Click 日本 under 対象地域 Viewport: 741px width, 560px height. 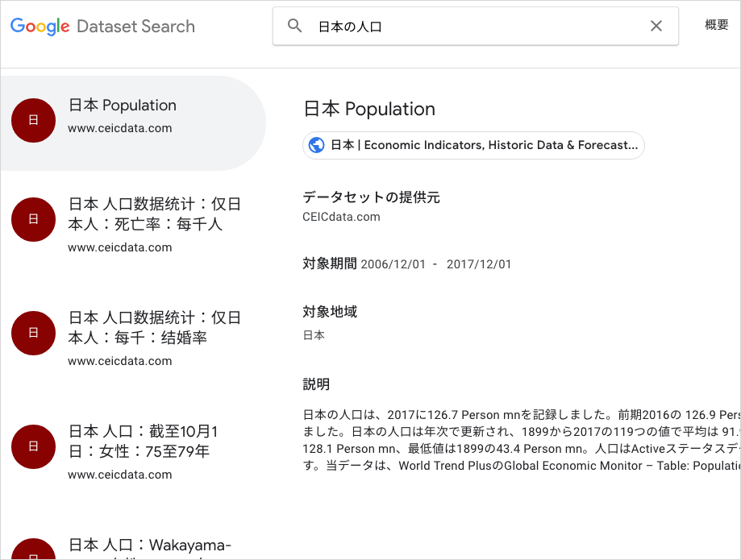(314, 335)
